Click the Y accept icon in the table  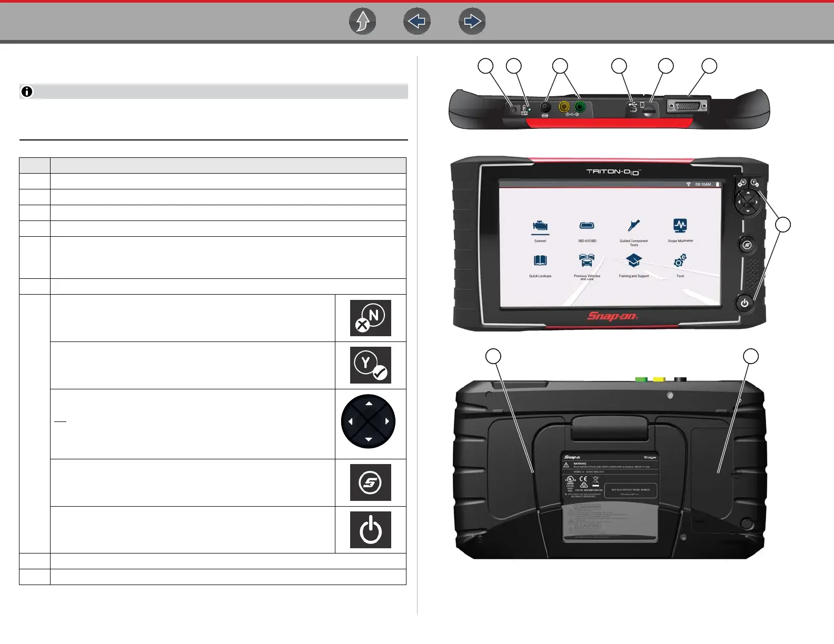371,365
